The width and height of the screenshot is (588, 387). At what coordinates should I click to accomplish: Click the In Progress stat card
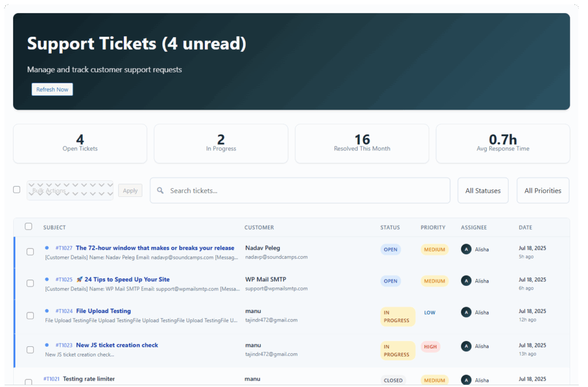tap(221, 144)
